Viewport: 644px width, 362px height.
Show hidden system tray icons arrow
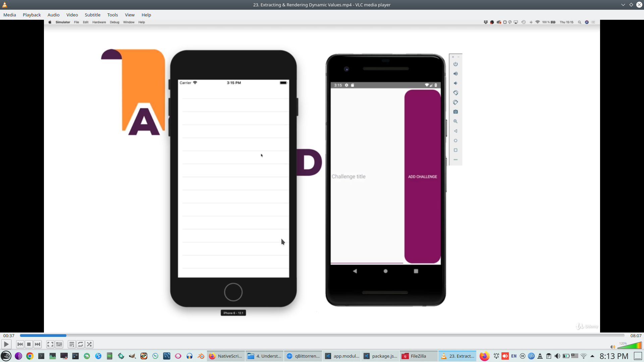click(x=592, y=356)
